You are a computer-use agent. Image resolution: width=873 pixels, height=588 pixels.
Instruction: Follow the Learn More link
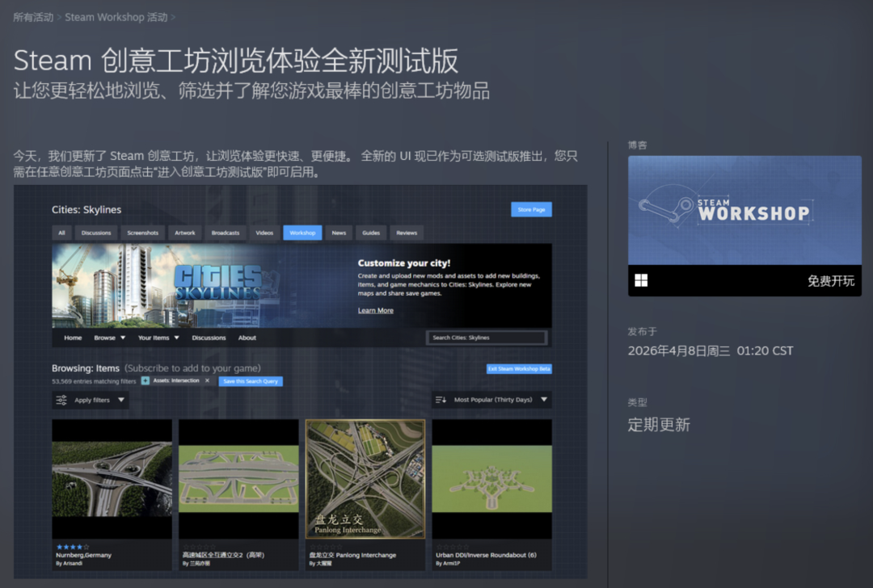point(376,310)
